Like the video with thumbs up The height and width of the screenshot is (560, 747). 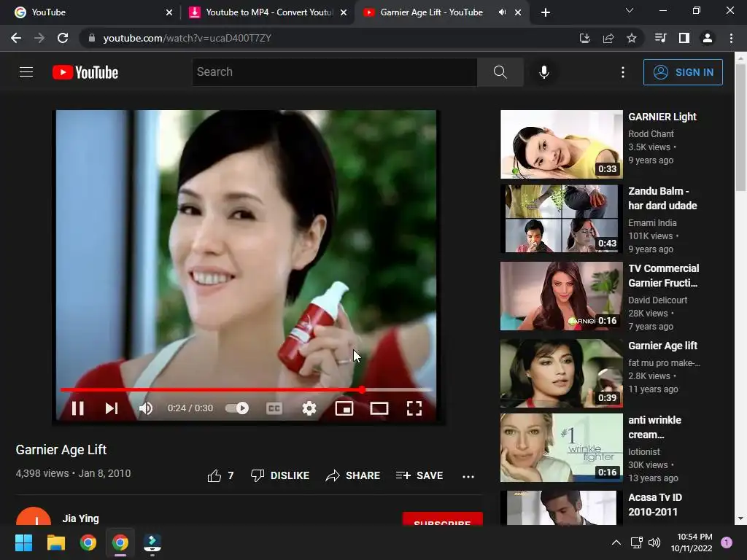[220, 475]
